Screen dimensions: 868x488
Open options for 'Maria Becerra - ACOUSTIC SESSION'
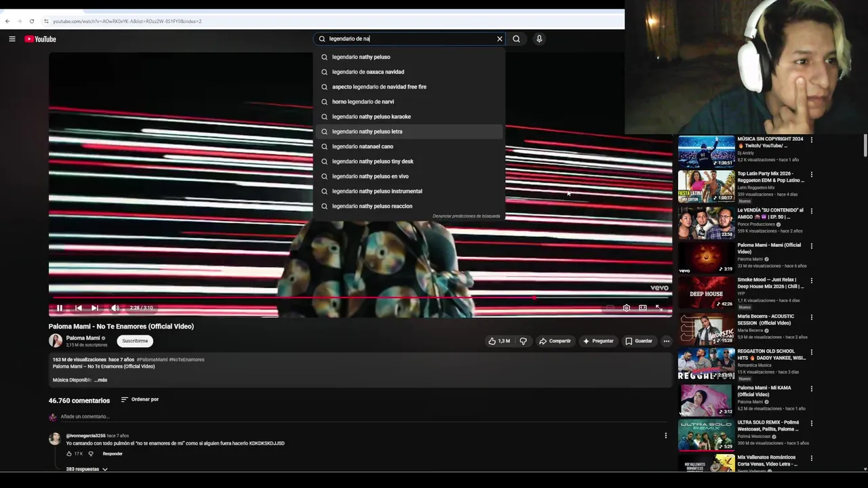[x=812, y=317]
